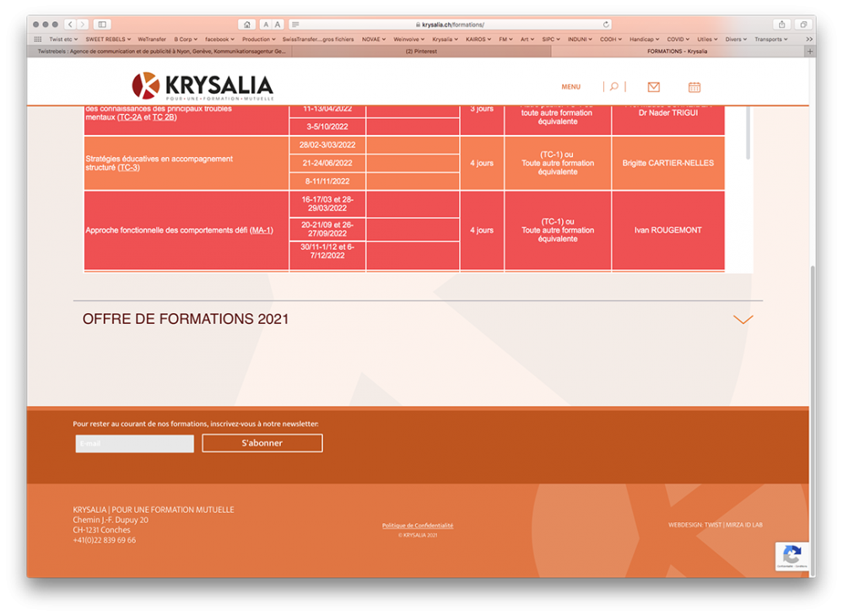Click the S'abonner button

point(262,443)
